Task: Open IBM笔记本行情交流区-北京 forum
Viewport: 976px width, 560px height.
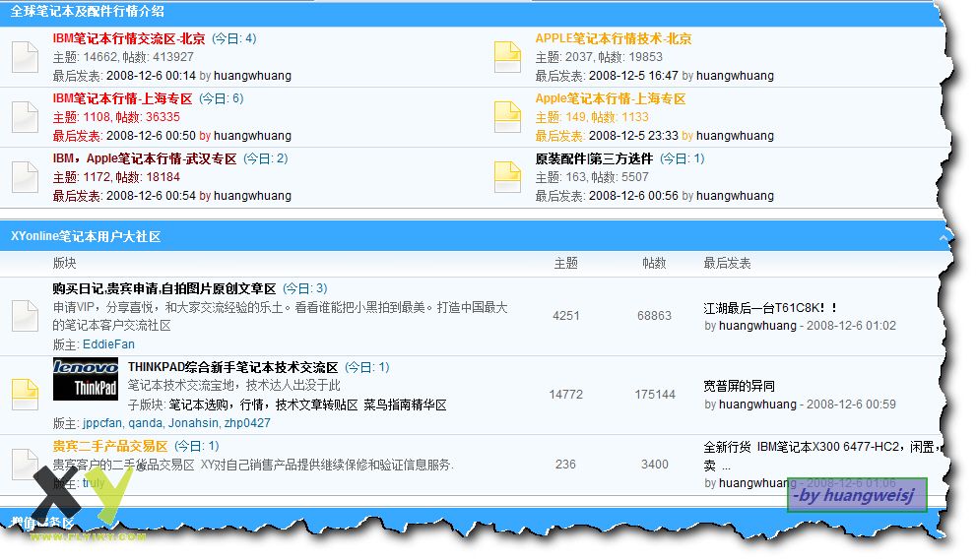Action: tap(129, 38)
